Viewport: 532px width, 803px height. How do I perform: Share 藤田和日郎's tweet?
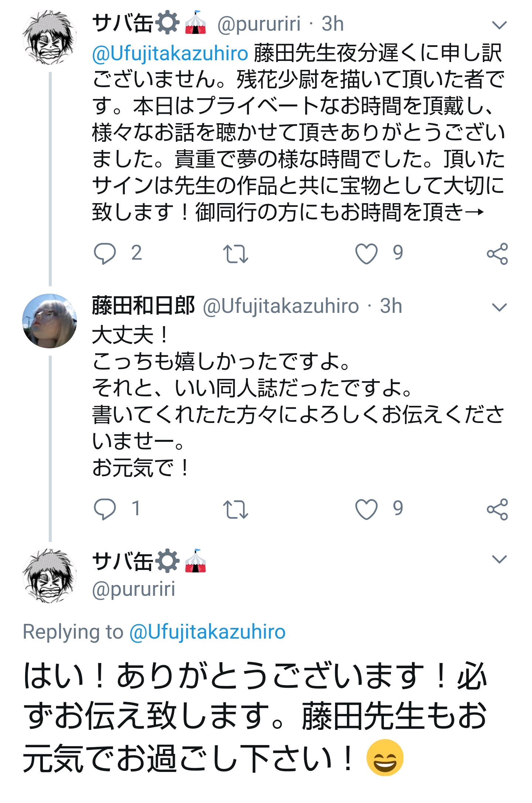497,509
